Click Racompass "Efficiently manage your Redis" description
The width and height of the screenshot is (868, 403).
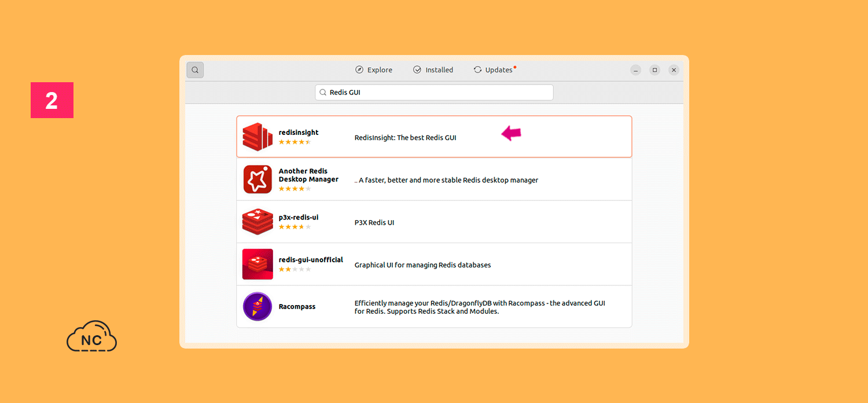point(480,307)
